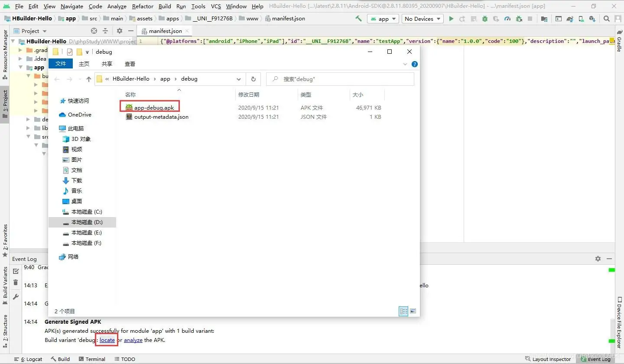This screenshot has width=624, height=364.
Task: Sync project with Gradle files
Action: point(570,19)
